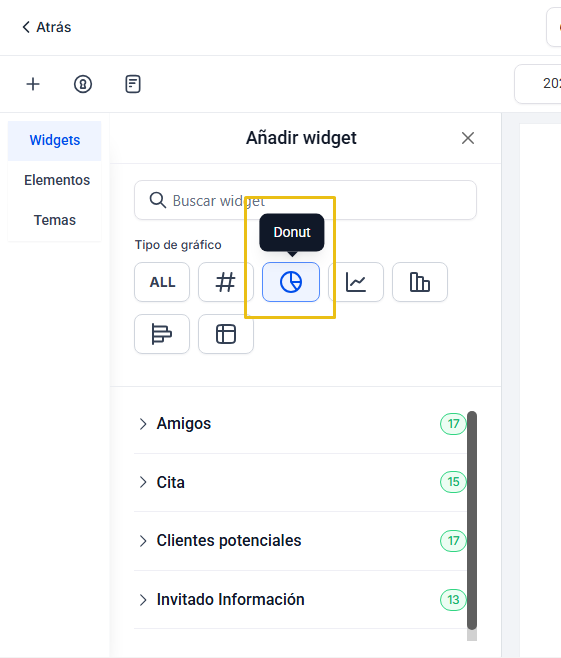Go back with Atrás link

[x=47, y=27]
